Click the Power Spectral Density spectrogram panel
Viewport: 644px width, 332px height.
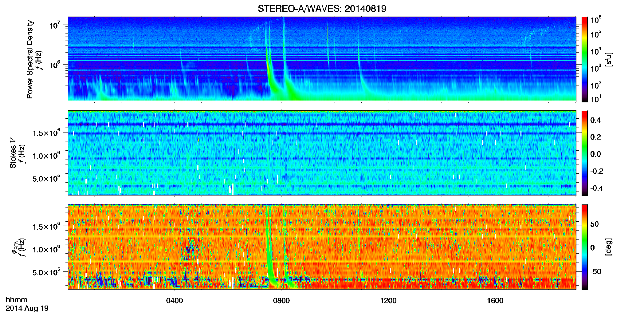point(322,59)
